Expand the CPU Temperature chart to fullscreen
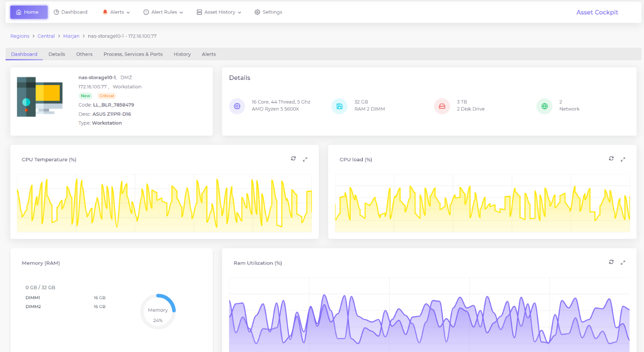This screenshot has height=352, width=644. tap(305, 159)
